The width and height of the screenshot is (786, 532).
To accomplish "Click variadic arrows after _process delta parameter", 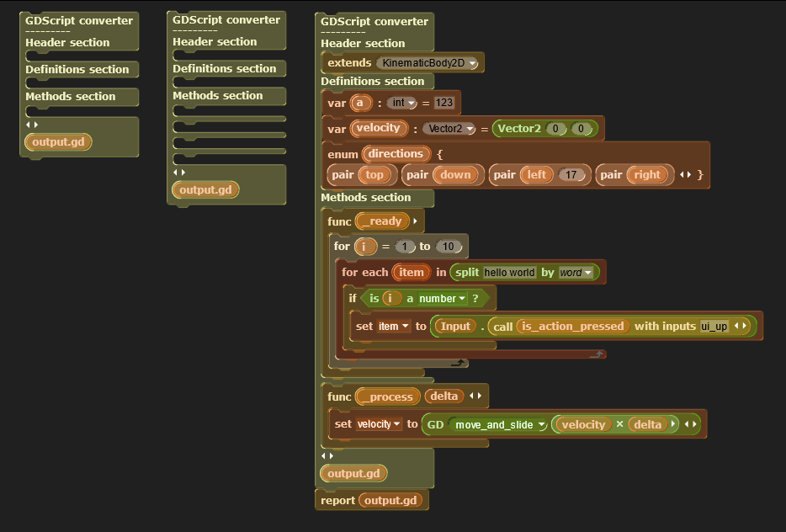I will pyautogui.click(x=475, y=396).
